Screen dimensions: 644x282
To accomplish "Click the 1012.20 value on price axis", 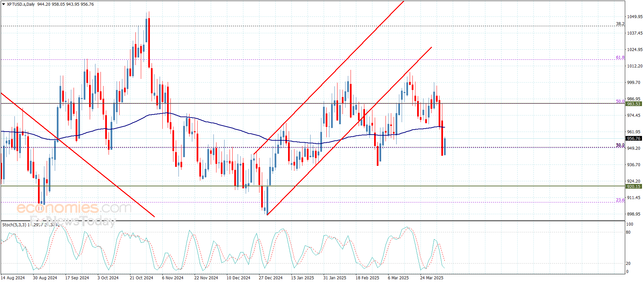I will tap(635, 66).
